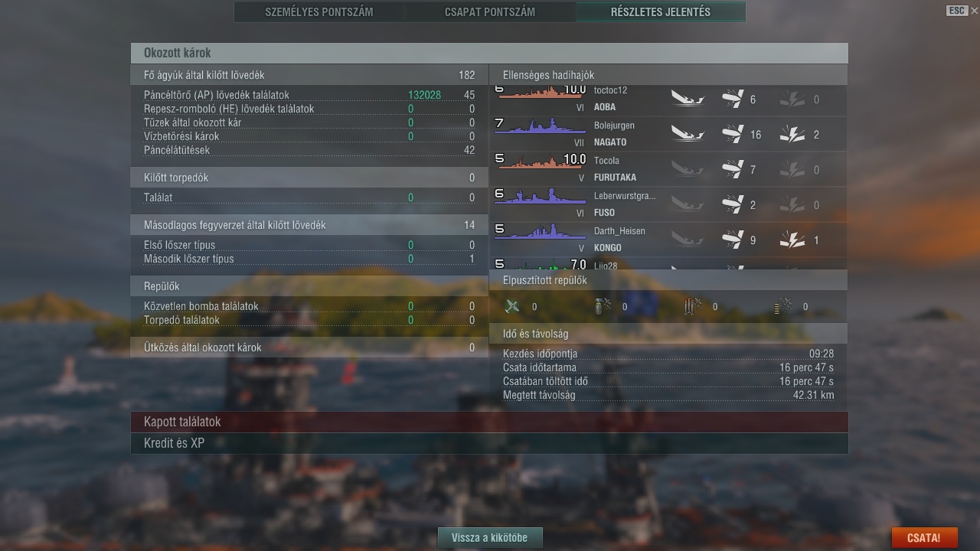Screen dimensions: 980x551
Task: Switch to the Személyes pontszám tab
Action: tap(318, 11)
